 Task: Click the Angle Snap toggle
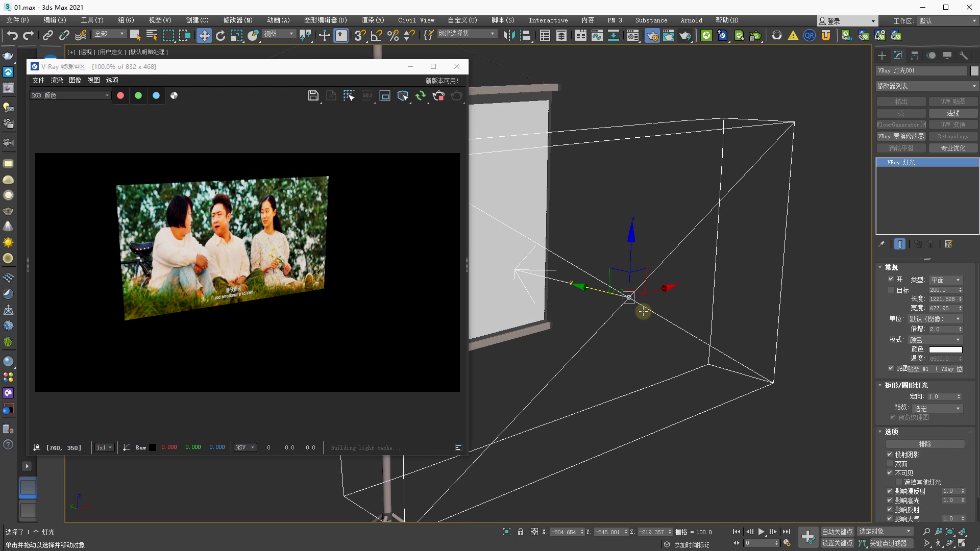(x=376, y=35)
